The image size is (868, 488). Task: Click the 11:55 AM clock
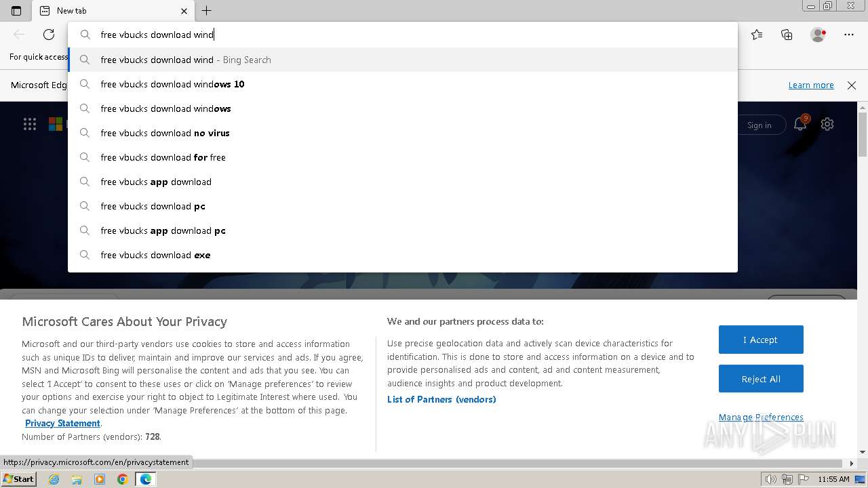(833, 479)
